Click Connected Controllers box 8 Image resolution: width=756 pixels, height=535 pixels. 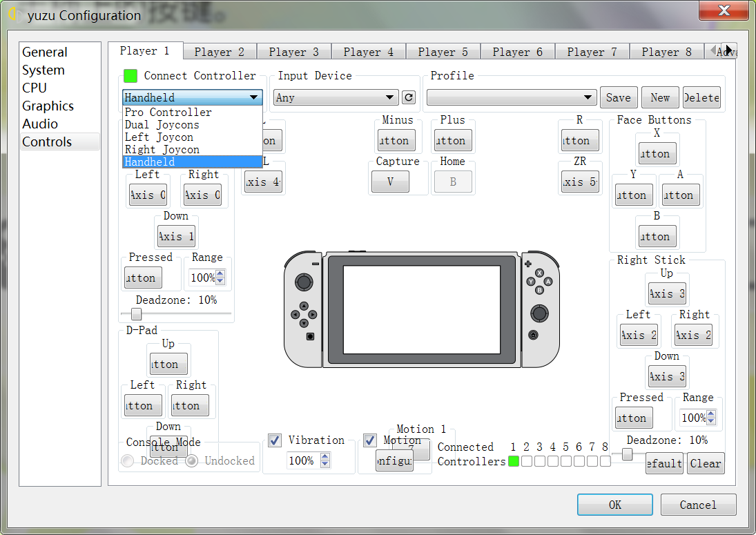[x=605, y=461]
